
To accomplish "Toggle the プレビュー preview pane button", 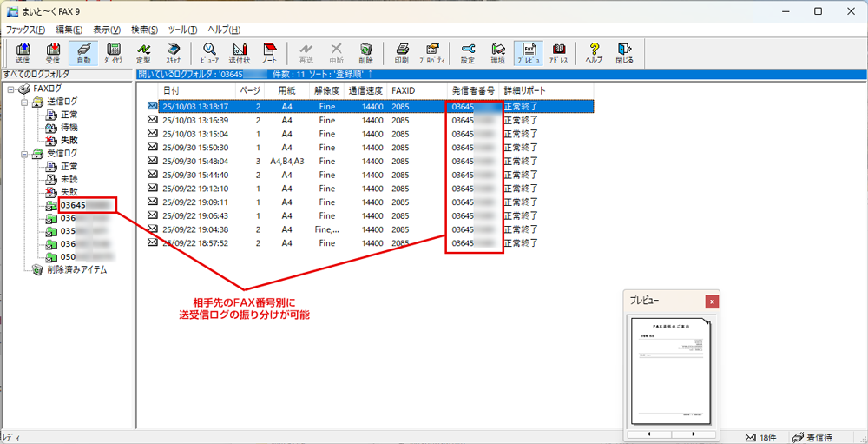I will (529, 53).
